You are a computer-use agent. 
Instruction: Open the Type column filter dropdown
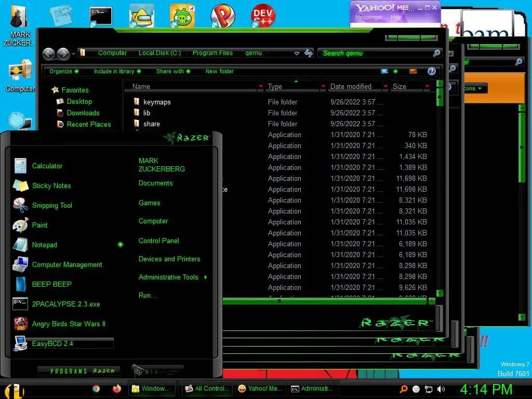323,87
